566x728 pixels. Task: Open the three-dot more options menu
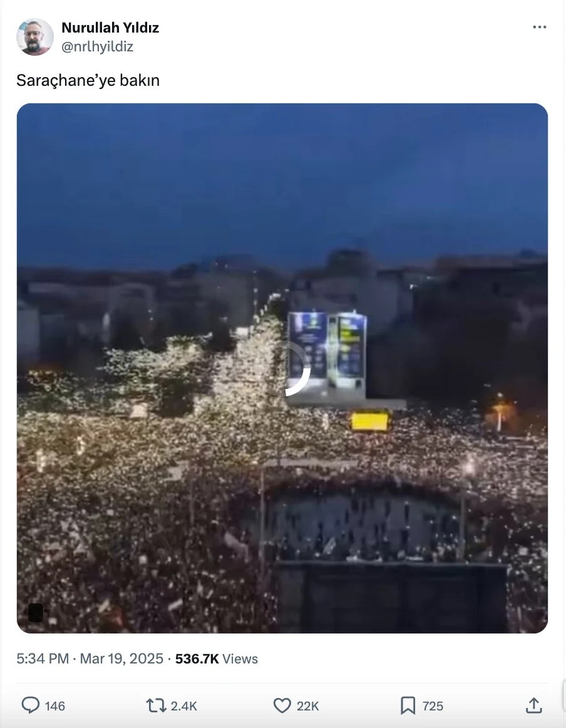click(x=539, y=28)
